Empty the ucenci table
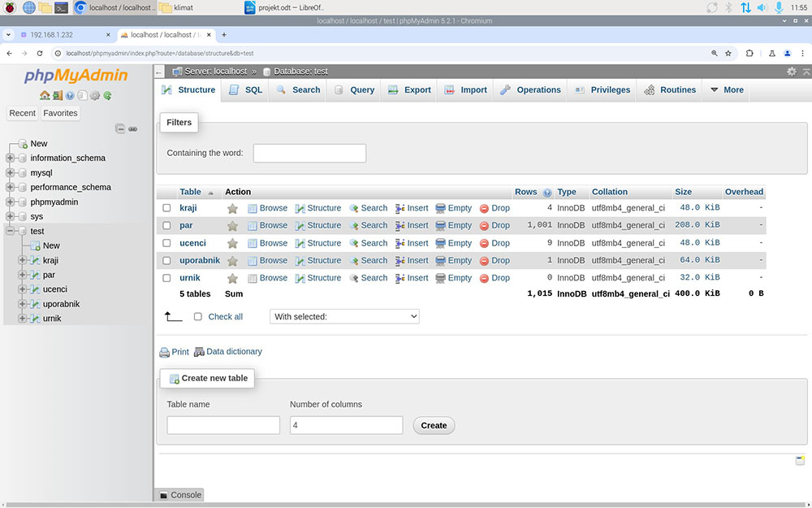 click(454, 243)
